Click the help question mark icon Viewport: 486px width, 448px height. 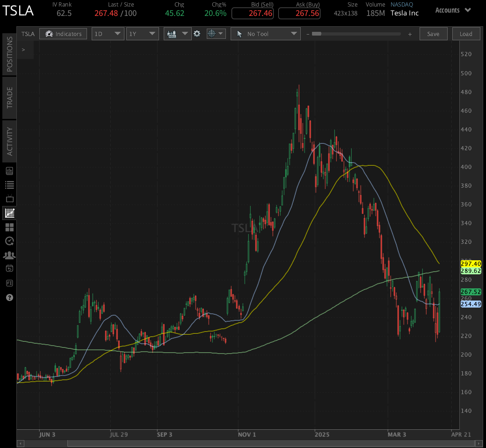tap(9, 297)
